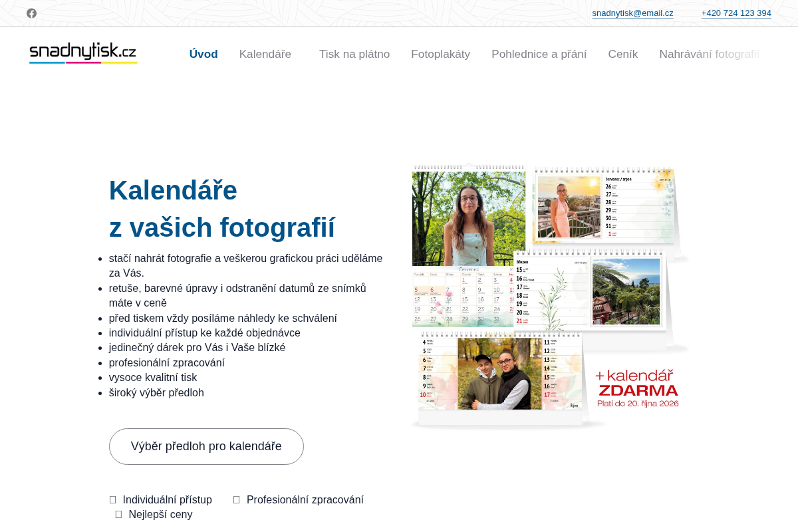Click the text 'před tiskem vždy posíláme náhledy ke schválení'
The height and width of the screenshot is (532, 798).
pos(223,318)
